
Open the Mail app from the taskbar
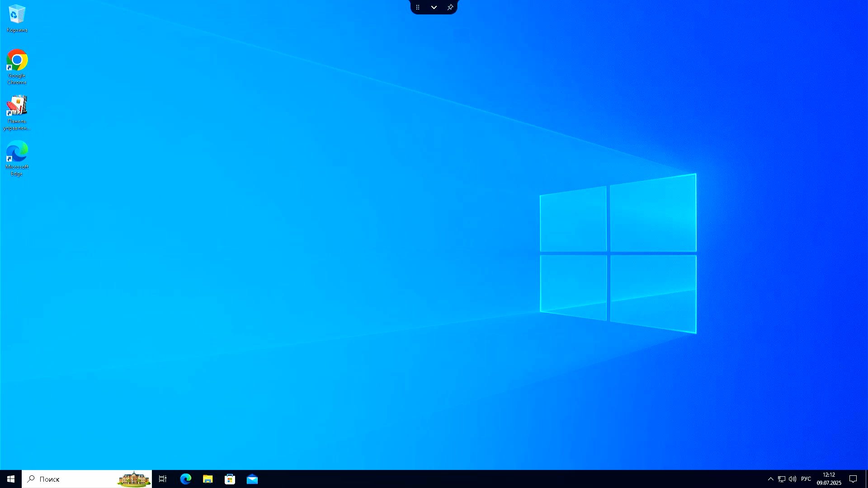coord(252,479)
